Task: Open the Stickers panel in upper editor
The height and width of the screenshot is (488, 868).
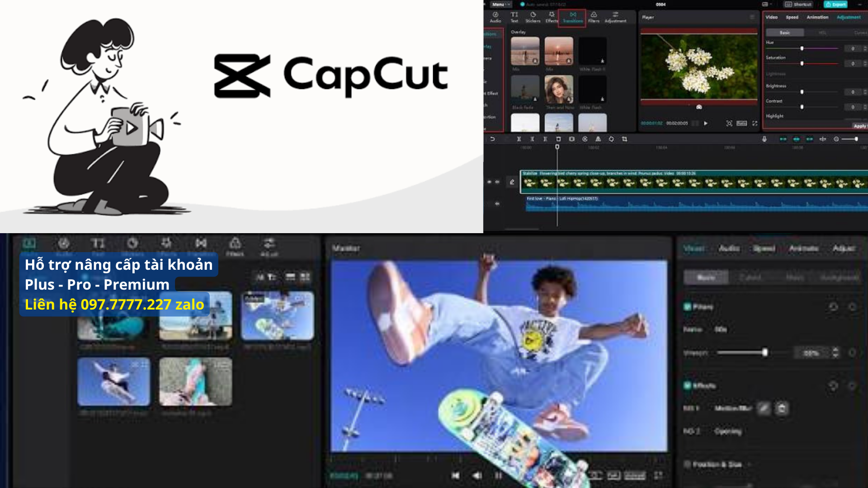Action: point(533,17)
